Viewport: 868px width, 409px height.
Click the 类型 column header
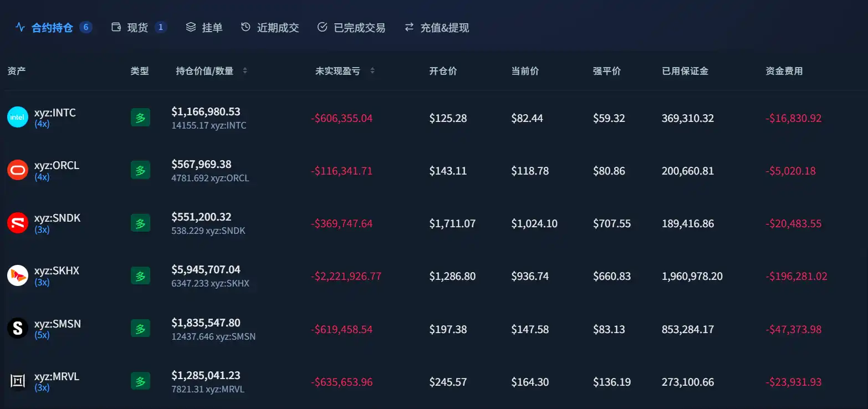click(x=140, y=71)
